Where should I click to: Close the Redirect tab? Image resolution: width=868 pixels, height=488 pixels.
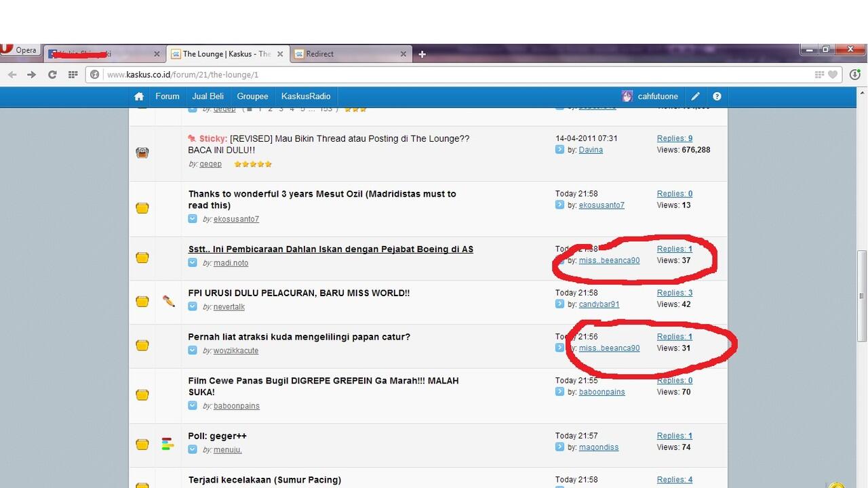click(x=403, y=54)
